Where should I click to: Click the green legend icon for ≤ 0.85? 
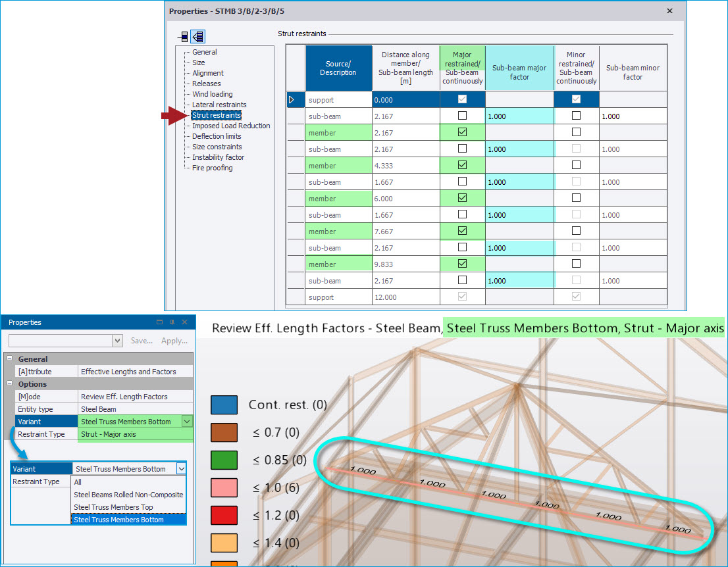(x=224, y=460)
